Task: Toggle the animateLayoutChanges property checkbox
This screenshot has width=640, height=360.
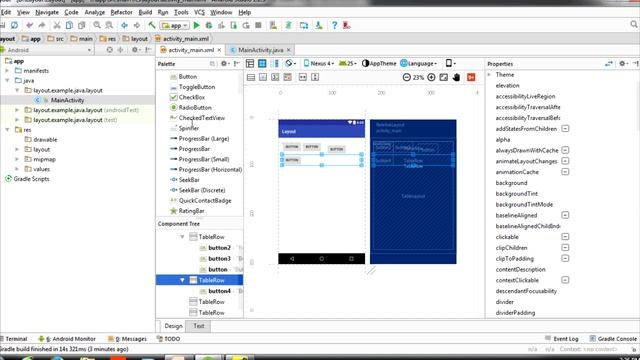Action: coord(565,161)
